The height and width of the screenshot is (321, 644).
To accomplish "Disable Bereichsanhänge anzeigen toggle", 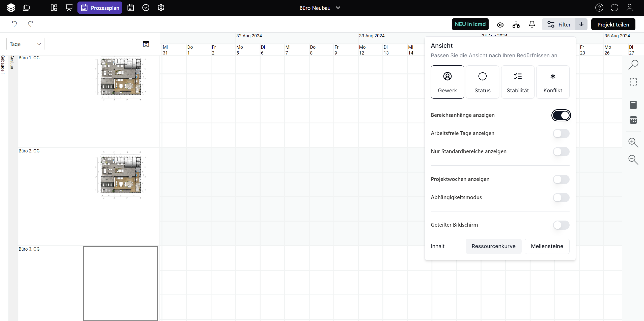I will (x=561, y=115).
